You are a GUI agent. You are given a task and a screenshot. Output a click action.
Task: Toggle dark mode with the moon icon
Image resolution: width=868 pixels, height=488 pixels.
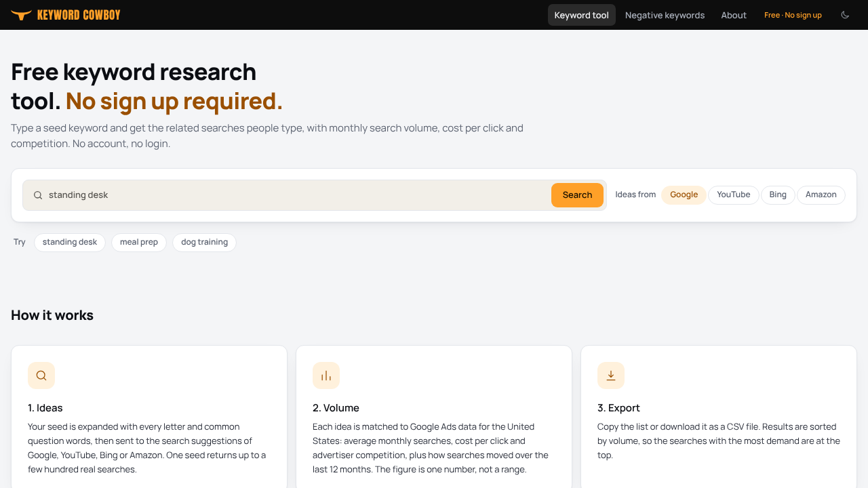pyautogui.click(x=845, y=15)
